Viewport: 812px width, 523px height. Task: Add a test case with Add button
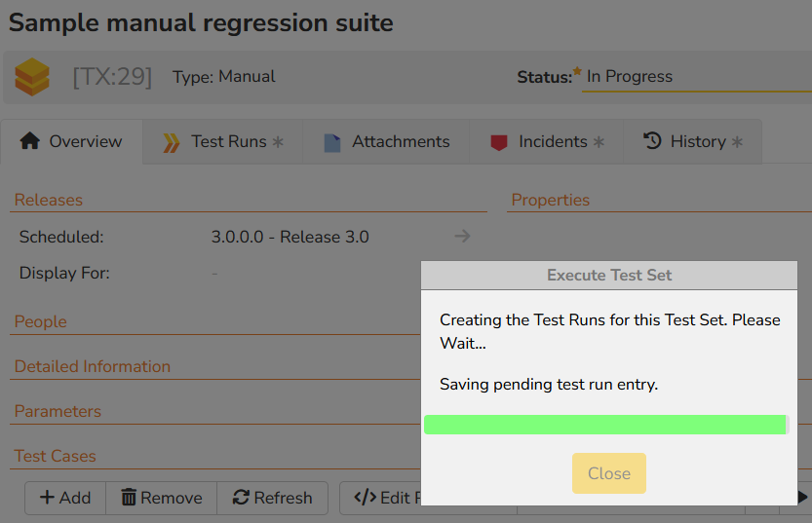point(65,498)
